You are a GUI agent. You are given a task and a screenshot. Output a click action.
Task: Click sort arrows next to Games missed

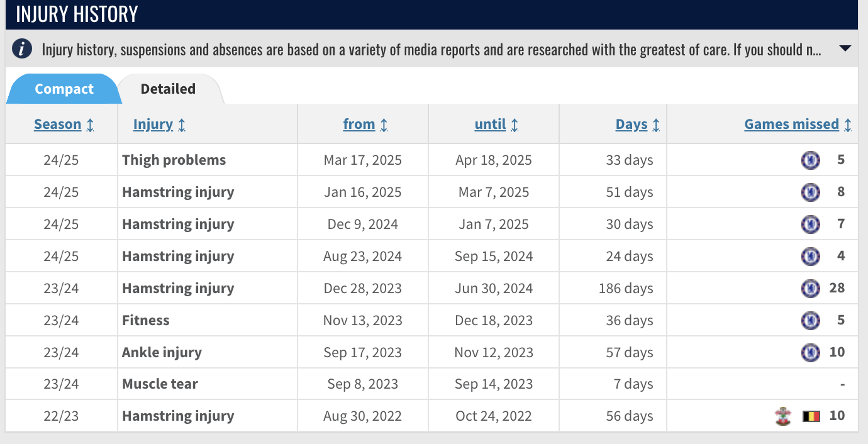847,125
